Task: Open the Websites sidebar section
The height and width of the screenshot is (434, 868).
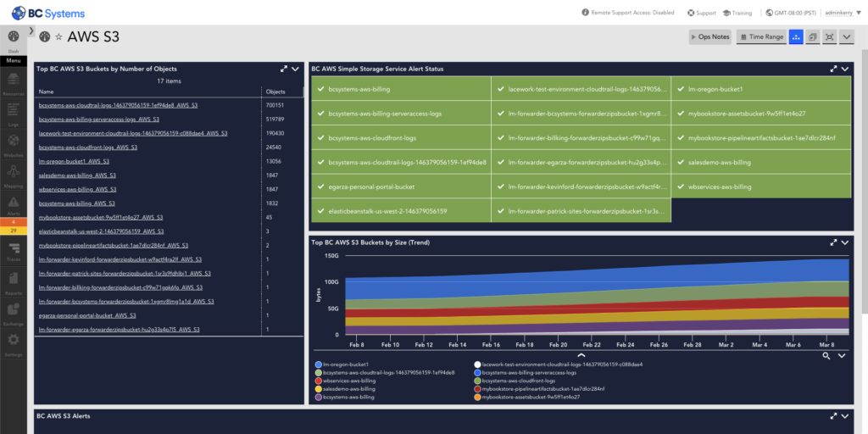Action: pyautogui.click(x=14, y=146)
